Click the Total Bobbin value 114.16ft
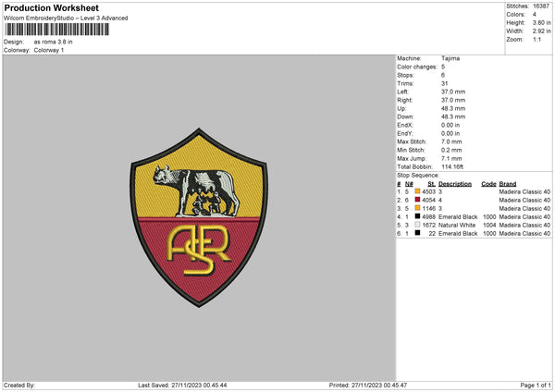This screenshot has width=555, height=392. tap(452, 167)
